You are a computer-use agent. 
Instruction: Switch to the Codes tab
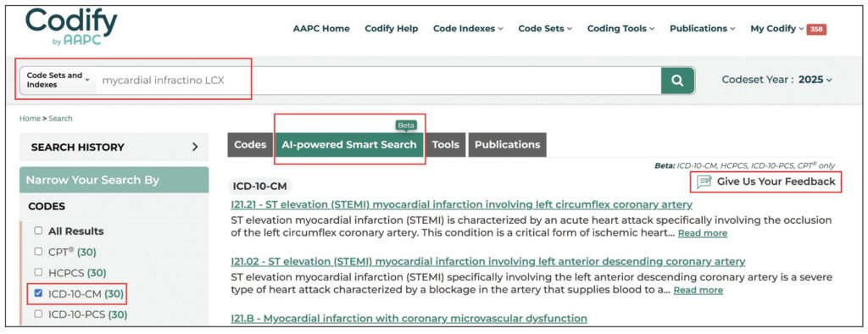(250, 145)
